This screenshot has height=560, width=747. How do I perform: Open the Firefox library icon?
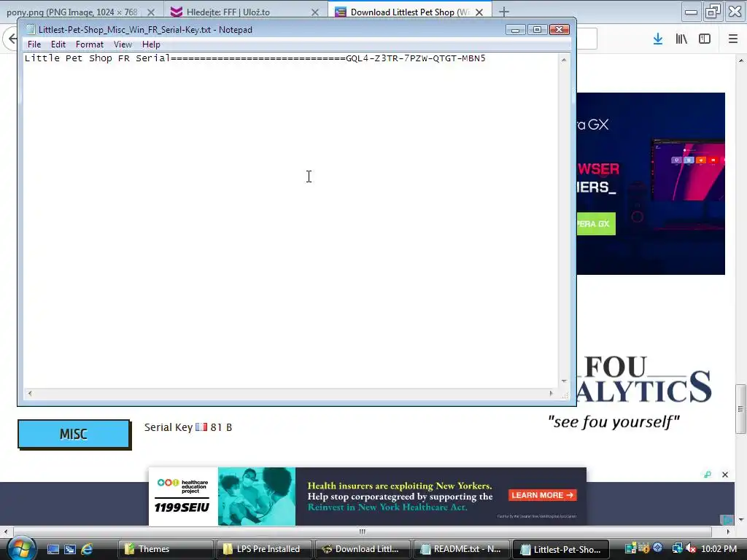click(x=681, y=39)
